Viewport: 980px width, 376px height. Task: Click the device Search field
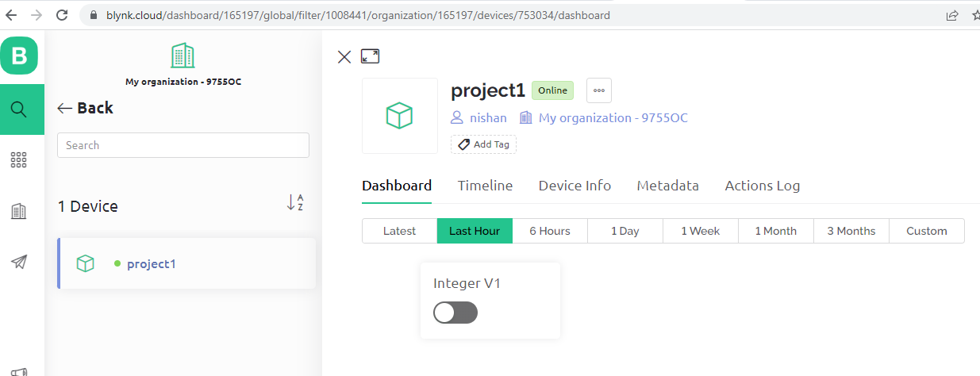tap(183, 145)
